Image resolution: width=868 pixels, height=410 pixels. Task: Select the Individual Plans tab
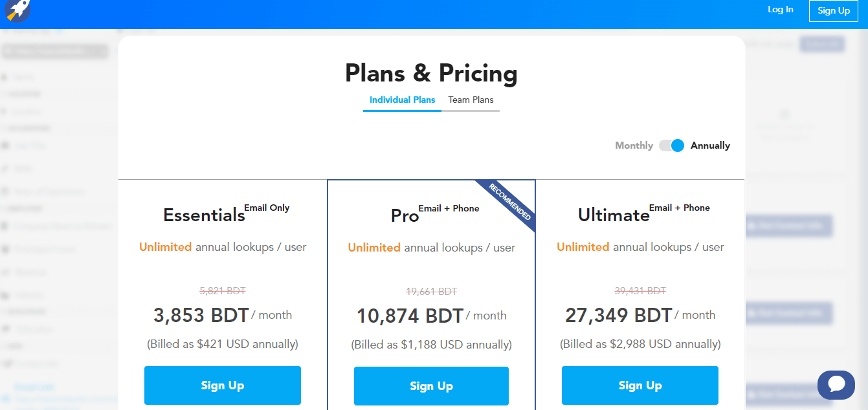[402, 100]
